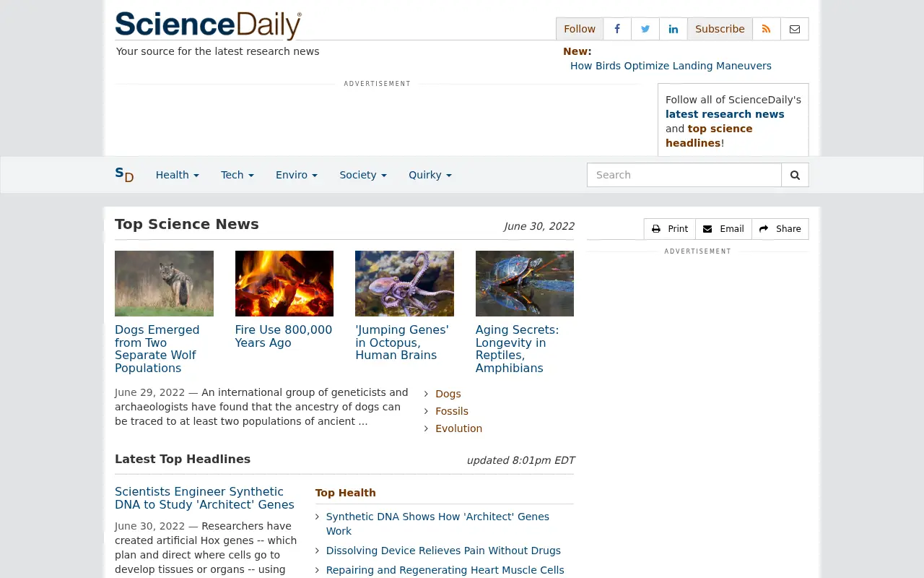Expand the Tech dropdown menu
924x578 pixels.
[x=237, y=175]
